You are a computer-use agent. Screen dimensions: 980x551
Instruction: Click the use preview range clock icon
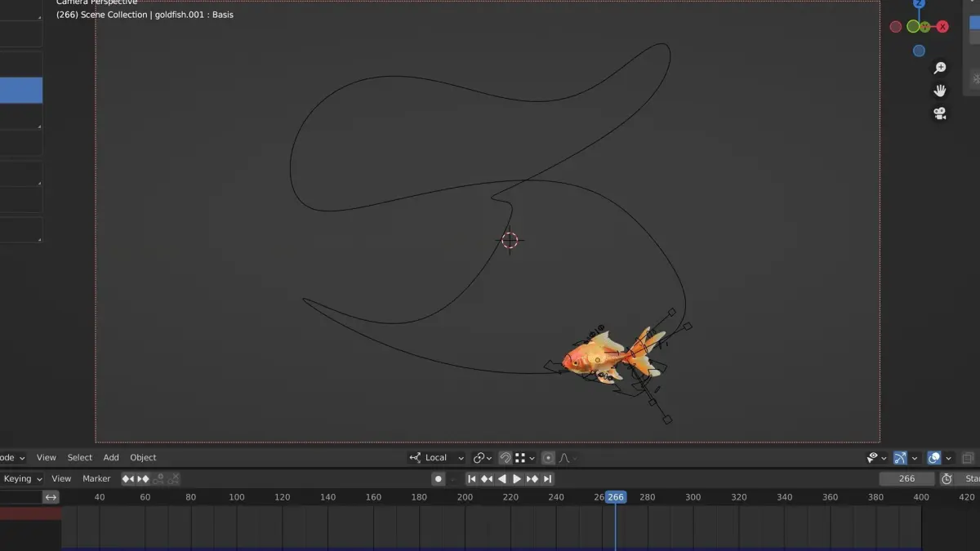(x=947, y=479)
